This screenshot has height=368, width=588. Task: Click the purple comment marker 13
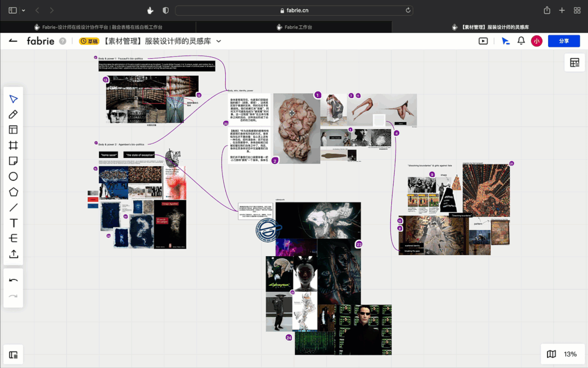[106, 80]
